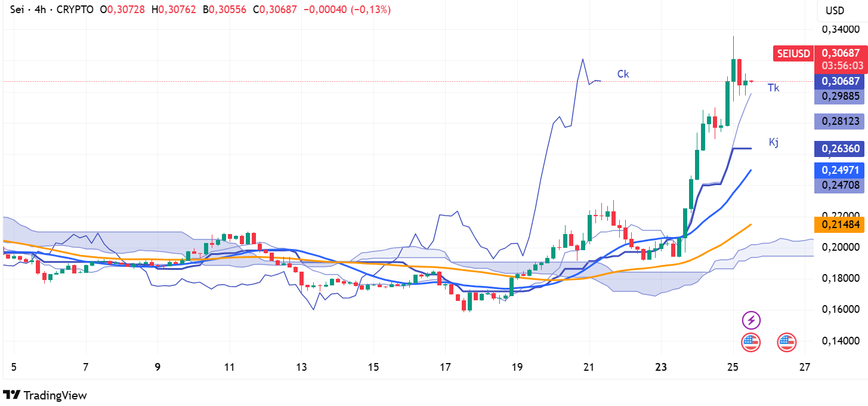Click the rightmost US flag event icon

pyautogui.click(x=787, y=342)
